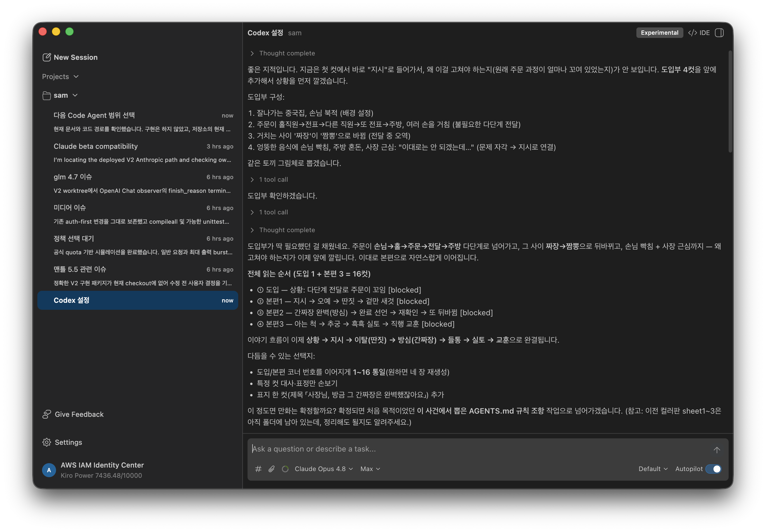Click the Experimental badge

pos(659,33)
